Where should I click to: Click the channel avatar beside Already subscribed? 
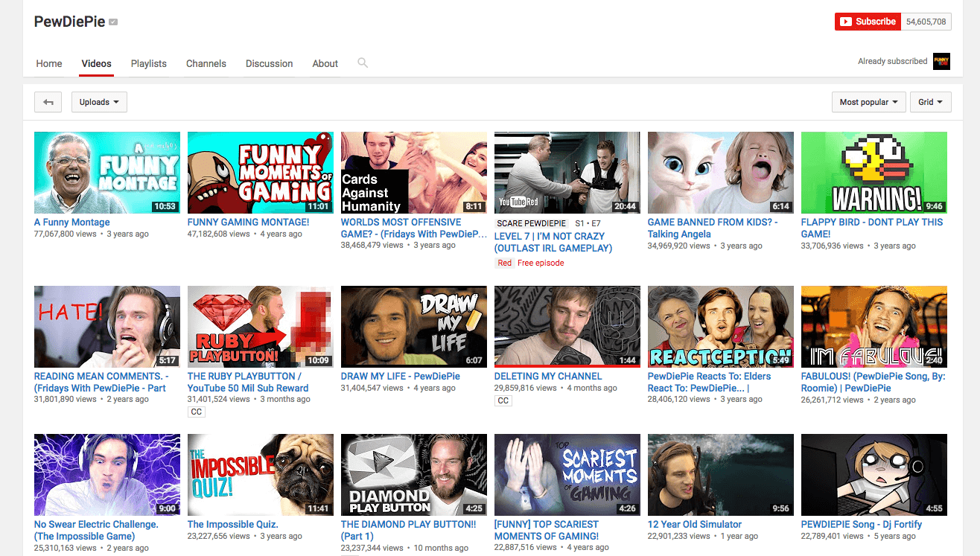941,61
